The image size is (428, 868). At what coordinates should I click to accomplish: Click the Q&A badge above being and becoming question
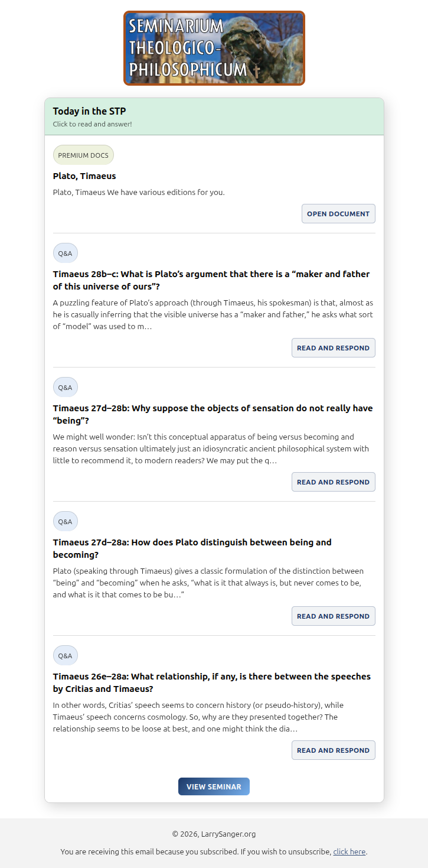(x=66, y=521)
